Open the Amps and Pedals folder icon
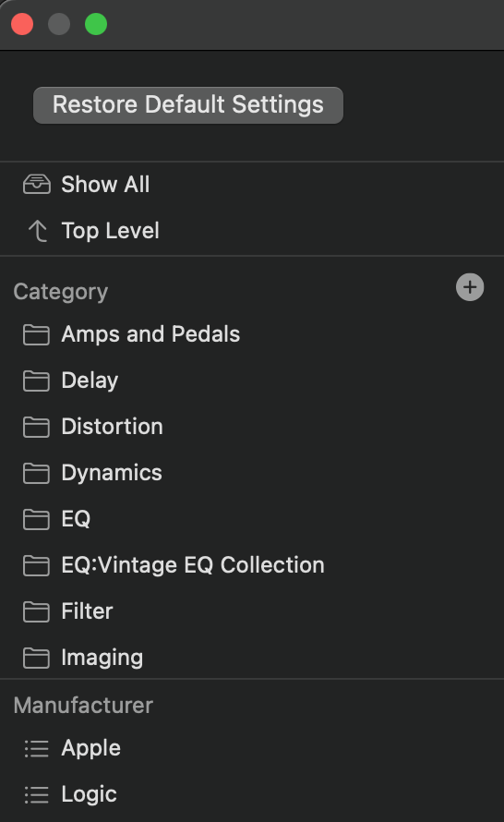 (37, 334)
